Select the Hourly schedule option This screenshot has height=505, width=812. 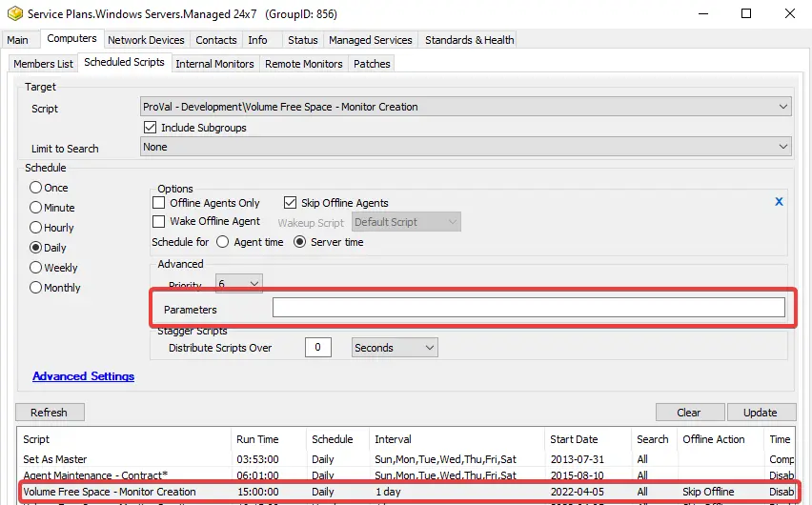point(35,228)
